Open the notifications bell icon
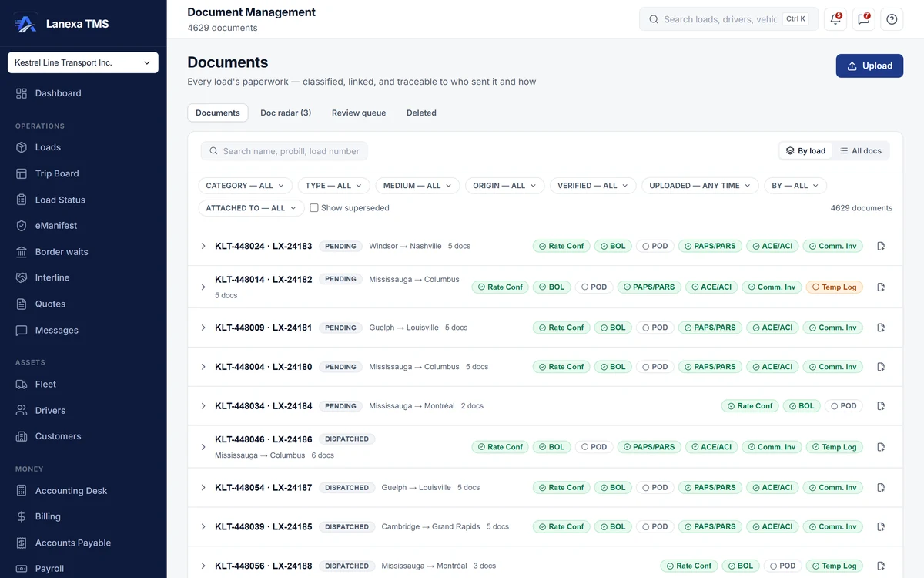The width and height of the screenshot is (924, 578). (835, 19)
